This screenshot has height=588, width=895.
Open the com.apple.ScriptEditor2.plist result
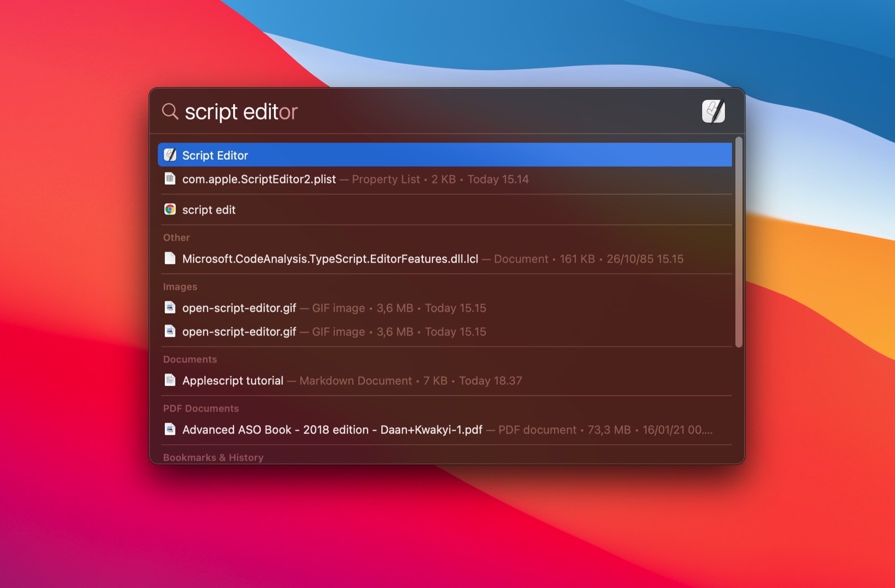click(x=313, y=179)
